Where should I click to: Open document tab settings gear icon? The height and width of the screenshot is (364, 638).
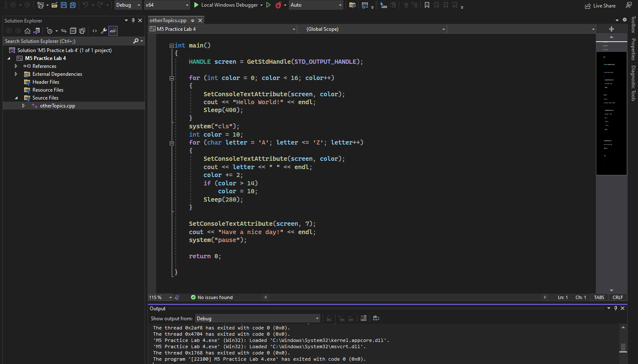click(624, 20)
